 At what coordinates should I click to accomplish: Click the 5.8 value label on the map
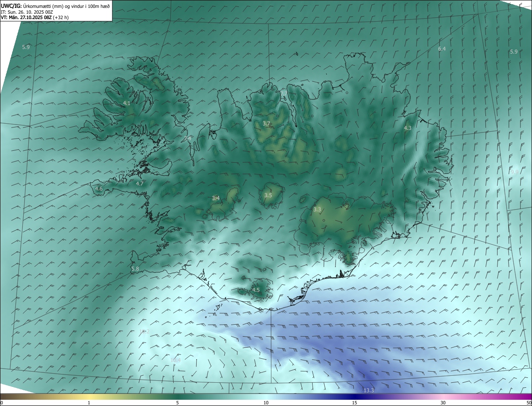(x=135, y=269)
